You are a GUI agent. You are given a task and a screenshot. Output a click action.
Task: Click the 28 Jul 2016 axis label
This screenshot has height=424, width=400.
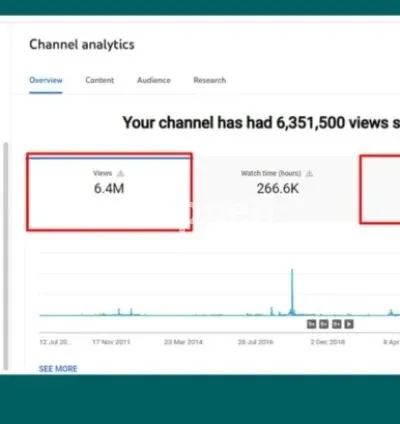(x=255, y=342)
